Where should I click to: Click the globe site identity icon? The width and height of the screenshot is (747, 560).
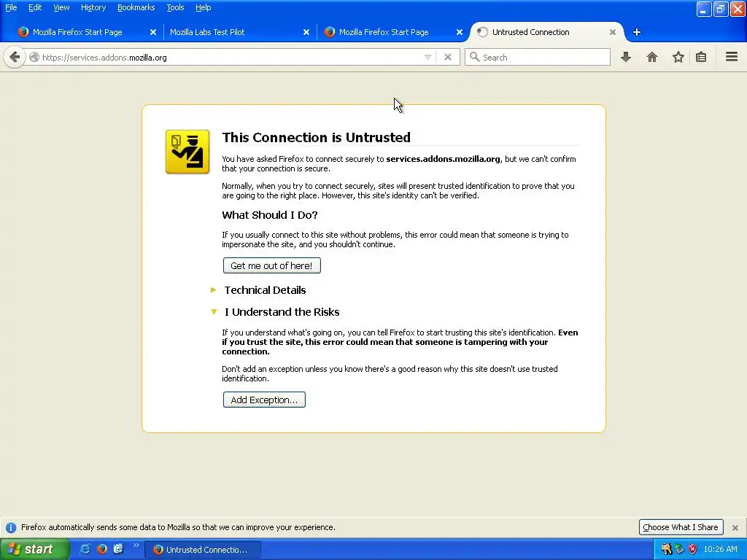[x=34, y=58]
